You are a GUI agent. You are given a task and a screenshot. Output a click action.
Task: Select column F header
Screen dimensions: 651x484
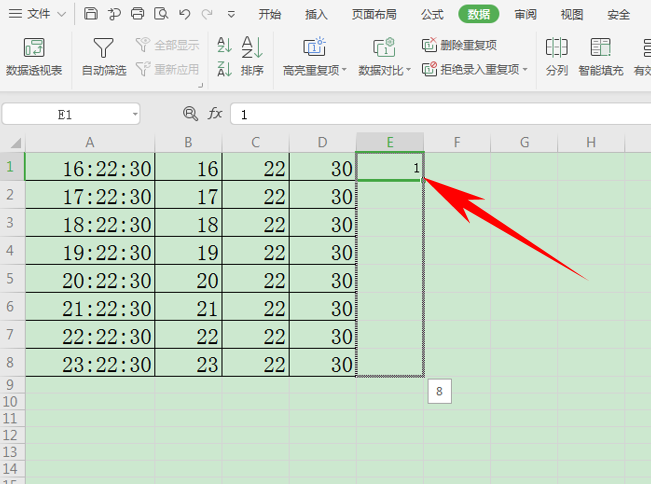point(457,142)
